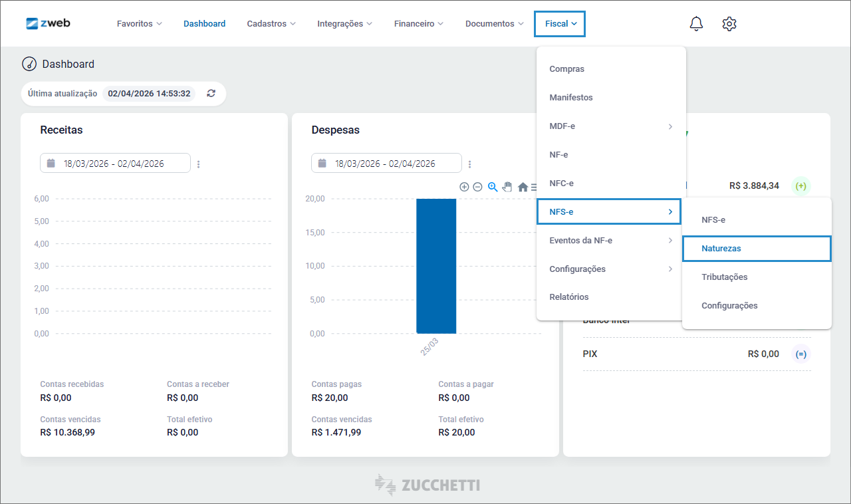851x504 pixels.
Task: Click zoom out minus icon on Despesas chart
Action: point(477,187)
